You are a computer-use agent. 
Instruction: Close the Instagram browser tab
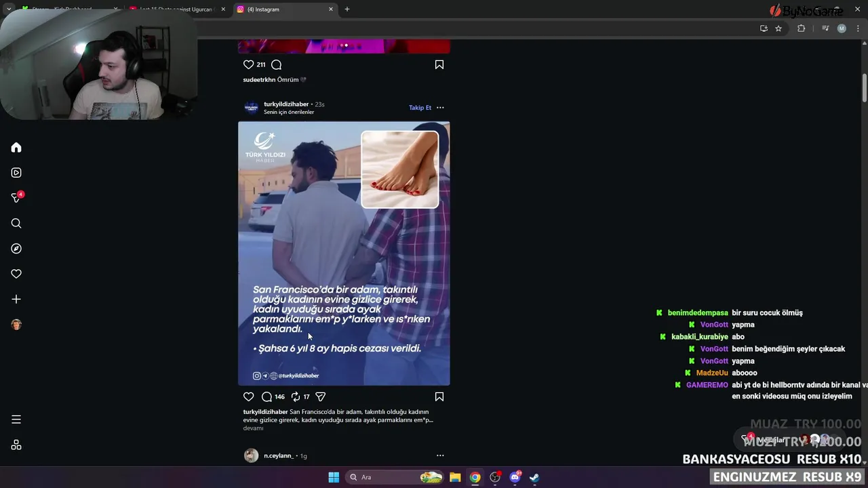click(331, 9)
